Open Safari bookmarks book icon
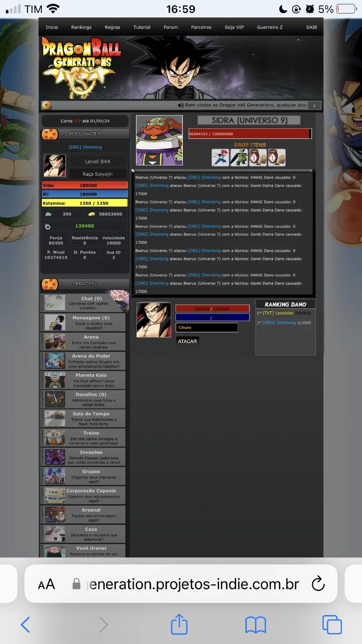Screen dimensions: 362x644 click(x=256, y=625)
